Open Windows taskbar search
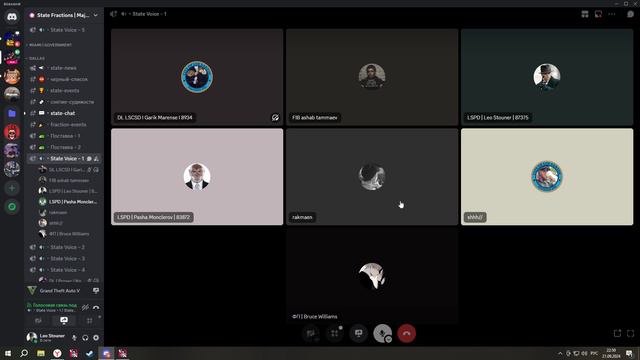Screen dimensions: 640x360 [x=24, y=353]
